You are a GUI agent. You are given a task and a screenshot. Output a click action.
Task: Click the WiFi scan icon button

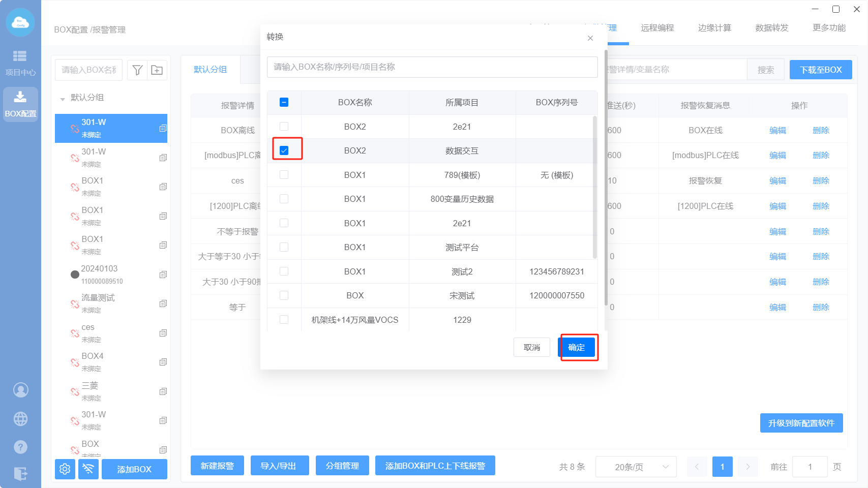coord(88,469)
